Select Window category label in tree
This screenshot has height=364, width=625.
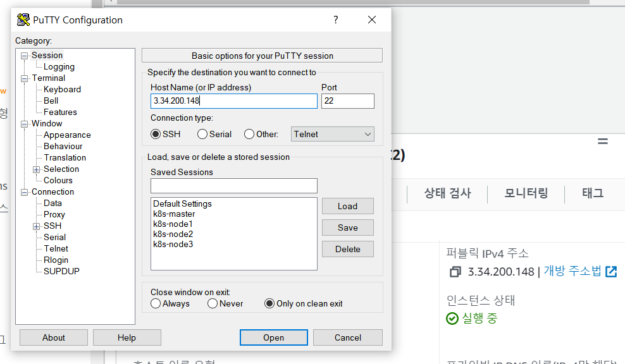(x=47, y=123)
